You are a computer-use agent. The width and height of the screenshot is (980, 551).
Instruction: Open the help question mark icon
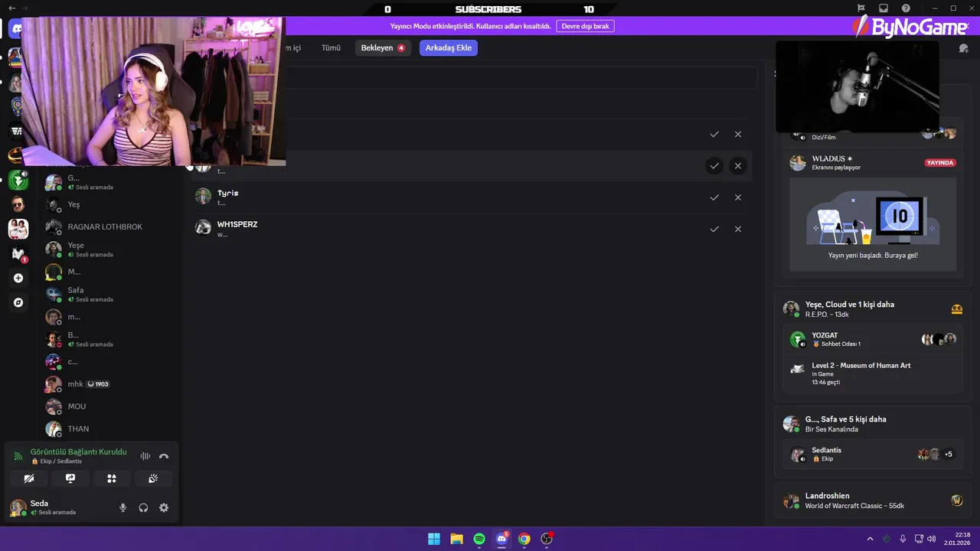(x=906, y=8)
